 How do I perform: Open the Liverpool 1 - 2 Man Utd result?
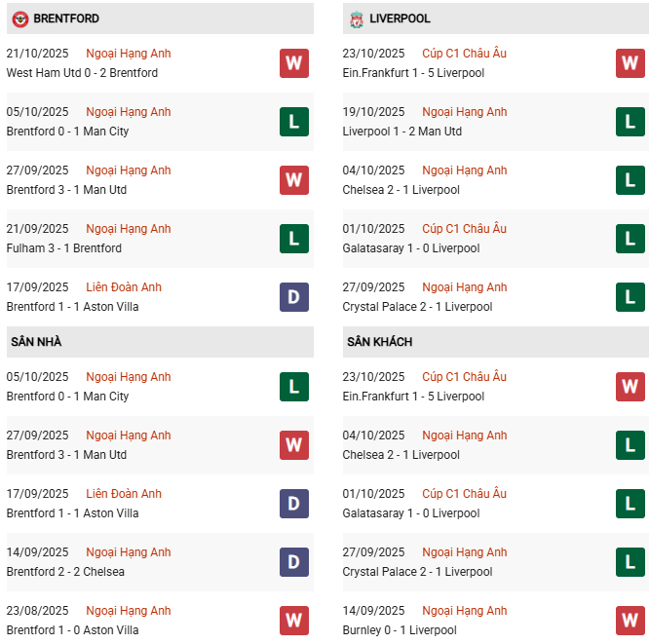pyautogui.click(x=402, y=132)
